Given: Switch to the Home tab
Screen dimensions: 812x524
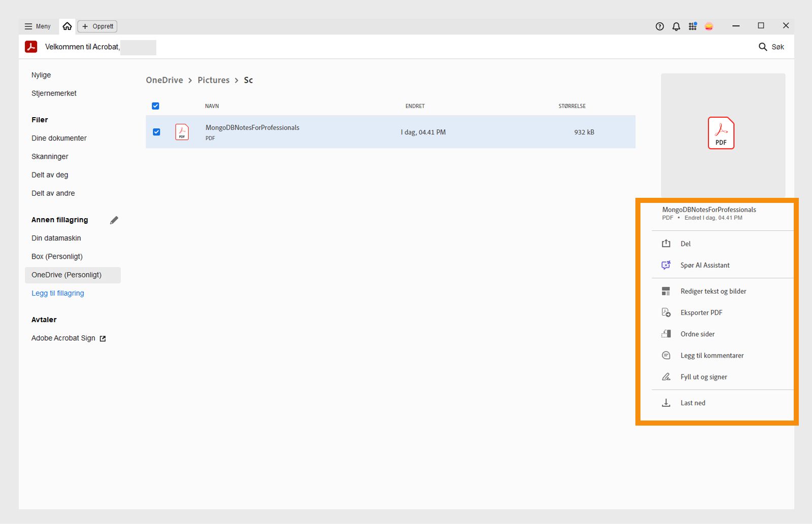Looking at the screenshot, I should (67, 26).
